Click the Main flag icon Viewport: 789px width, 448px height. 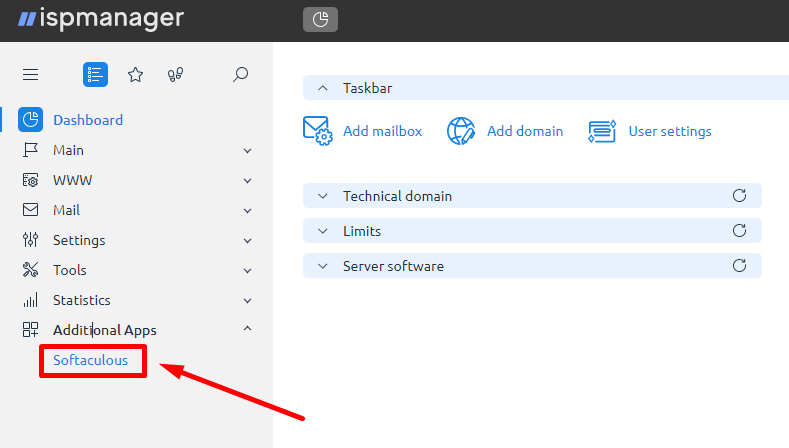click(30, 150)
